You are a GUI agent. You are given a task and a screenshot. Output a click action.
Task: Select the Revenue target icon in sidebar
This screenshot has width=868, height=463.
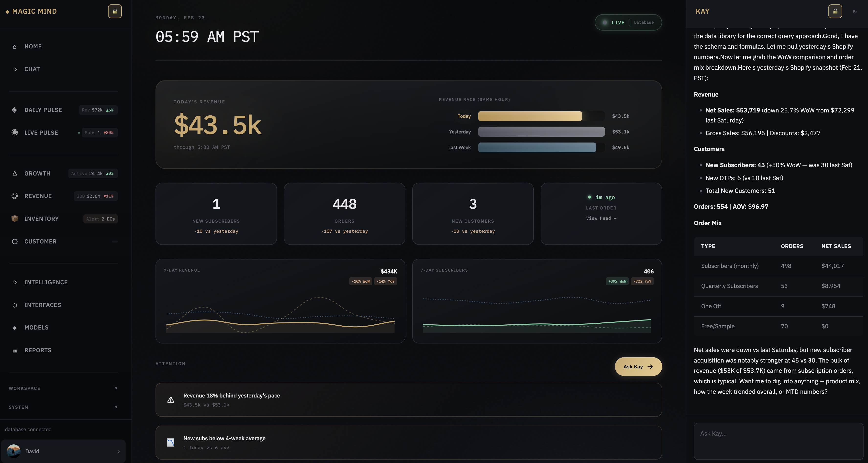coord(14,196)
